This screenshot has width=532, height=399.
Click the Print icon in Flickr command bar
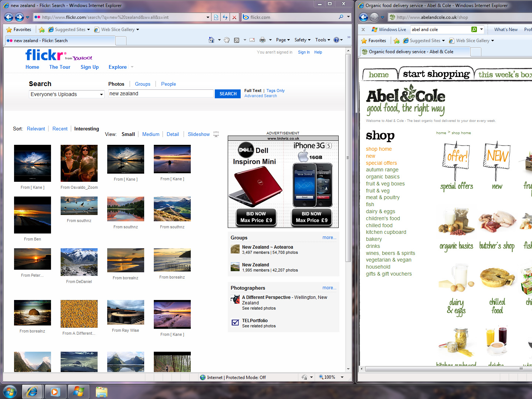click(262, 40)
